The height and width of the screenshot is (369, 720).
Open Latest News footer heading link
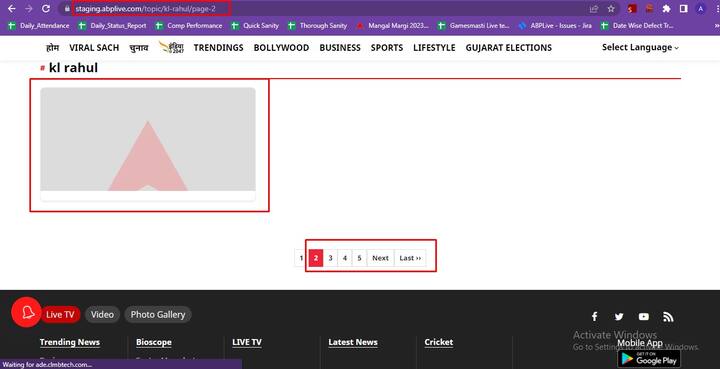click(x=353, y=342)
